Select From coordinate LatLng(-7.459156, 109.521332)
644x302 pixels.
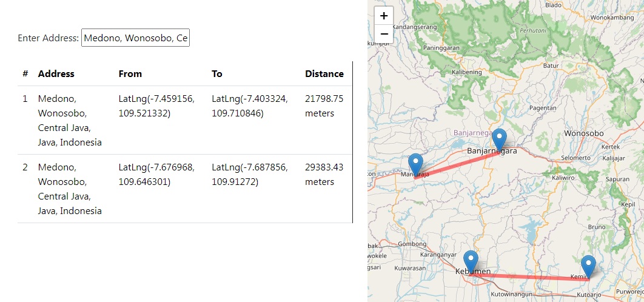(156, 106)
